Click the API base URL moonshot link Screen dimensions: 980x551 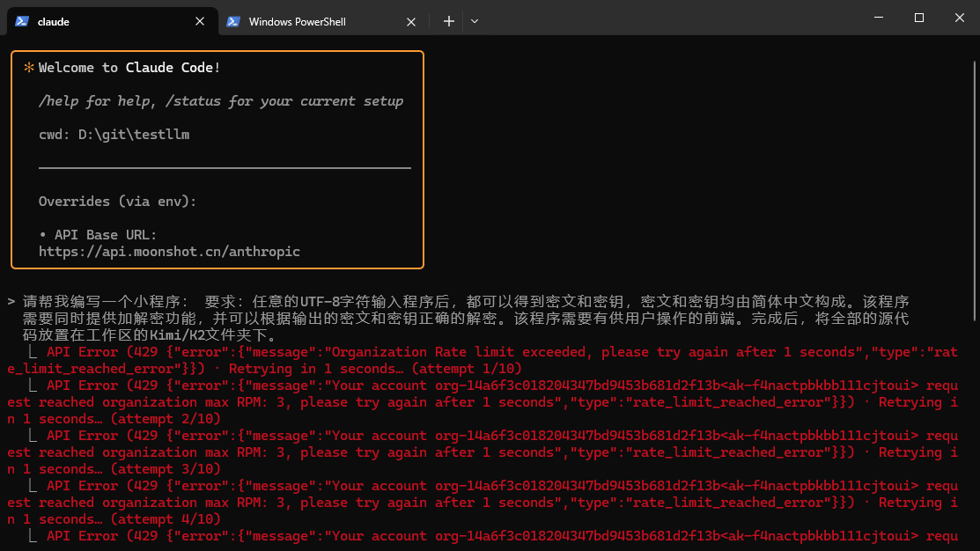tap(169, 251)
